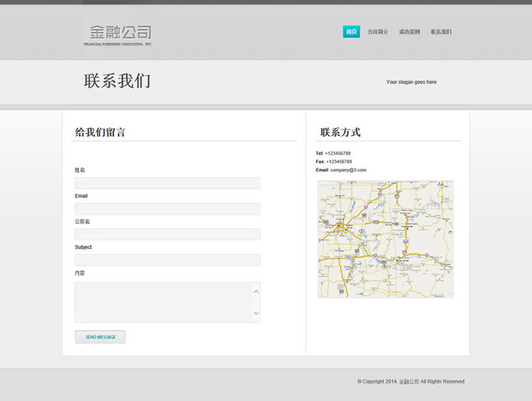Screen dimensions: 532x401
Task: Focus the 姓名 input field
Action: pos(167,183)
